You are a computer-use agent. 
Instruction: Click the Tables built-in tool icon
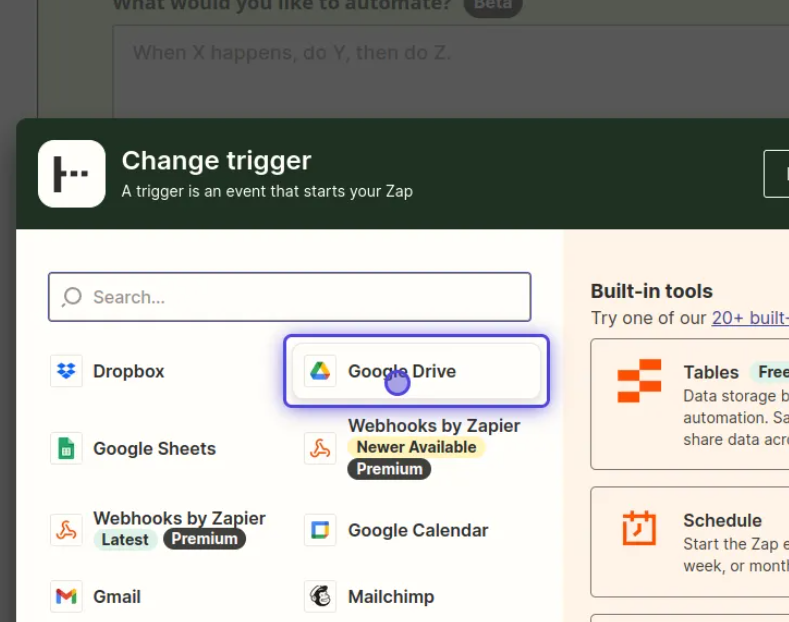(x=640, y=380)
